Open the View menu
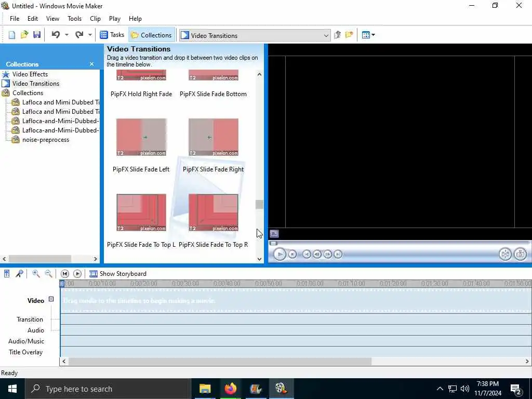The image size is (532, 399). (x=52, y=19)
